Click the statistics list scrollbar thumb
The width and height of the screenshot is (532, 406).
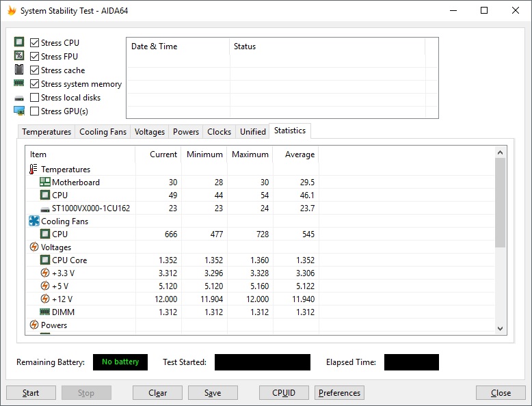pyautogui.click(x=500, y=203)
